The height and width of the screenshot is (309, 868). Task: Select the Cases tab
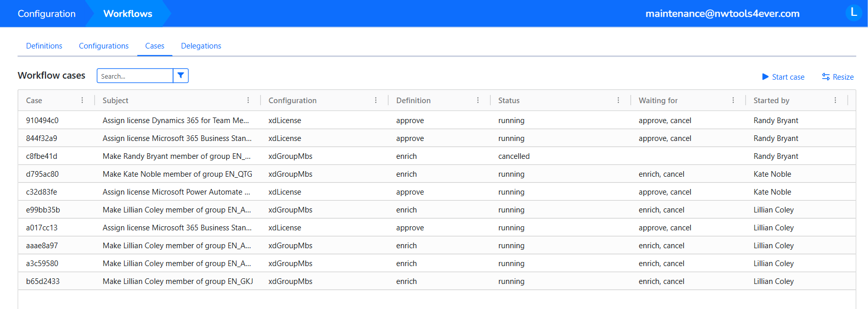[155, 45]
